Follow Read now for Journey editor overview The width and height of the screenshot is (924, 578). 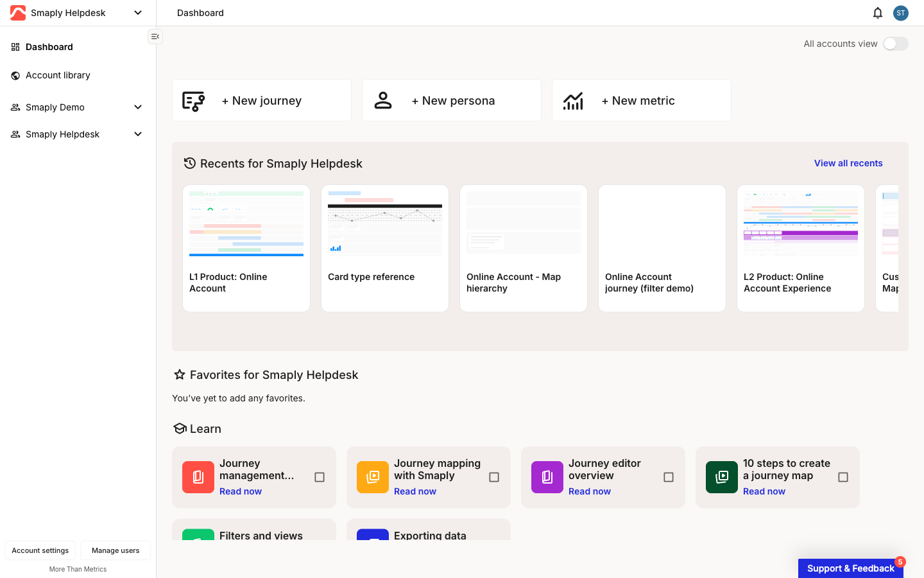590,491
